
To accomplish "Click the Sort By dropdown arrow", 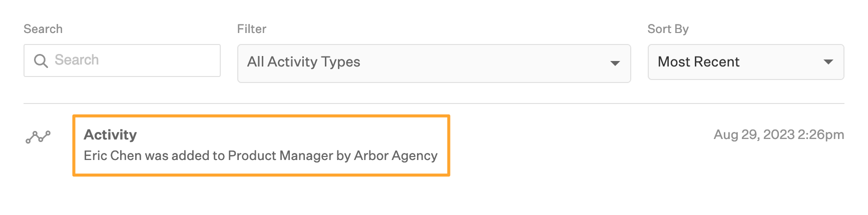I will coord(828,62).
